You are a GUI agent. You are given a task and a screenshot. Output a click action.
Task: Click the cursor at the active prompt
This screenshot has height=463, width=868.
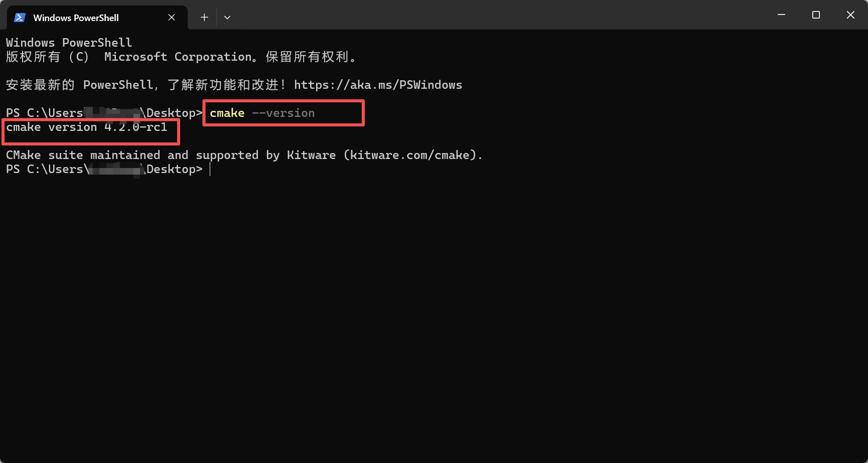[210, 169]
